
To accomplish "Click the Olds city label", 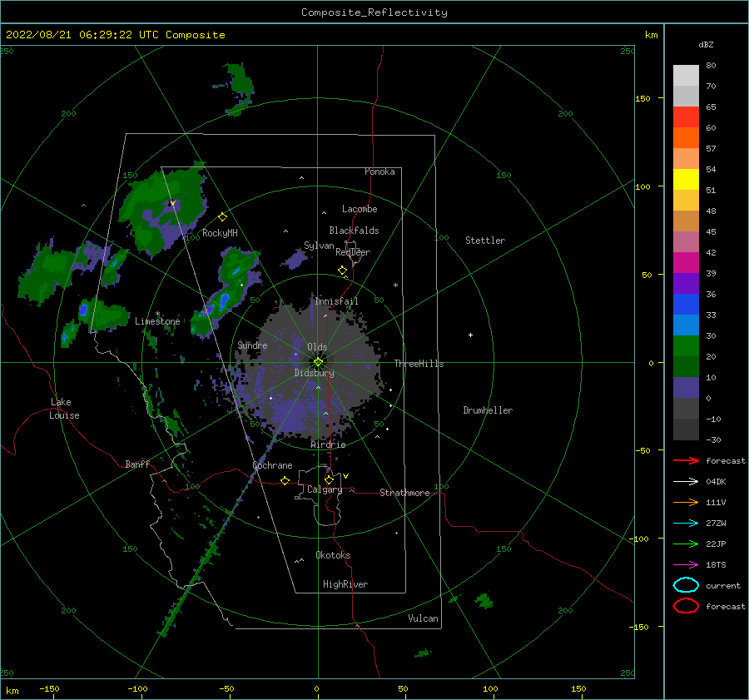I will point(317,347).
